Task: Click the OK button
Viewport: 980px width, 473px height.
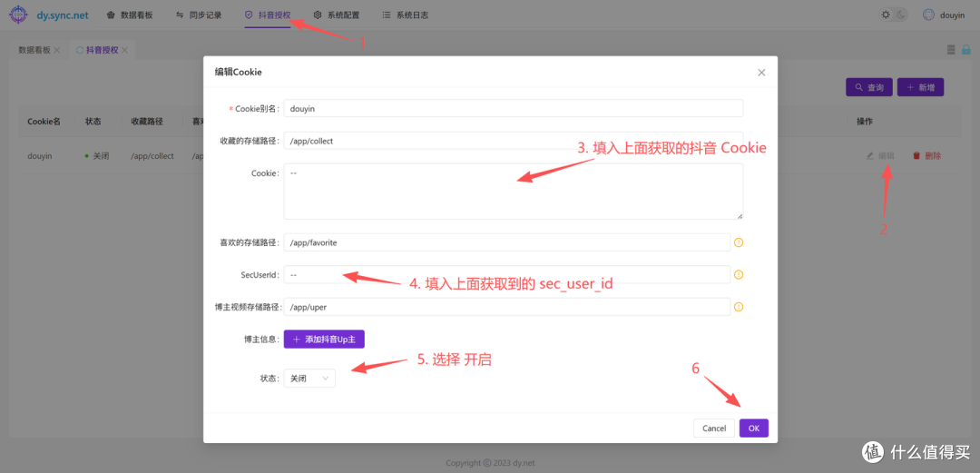Action: 754,428
